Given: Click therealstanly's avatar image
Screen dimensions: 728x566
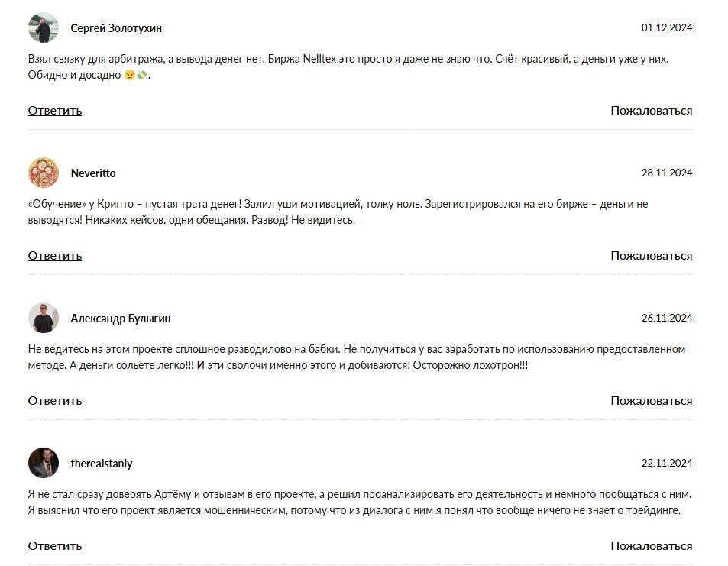Looking at the screenshot, I should click(44, 463).
